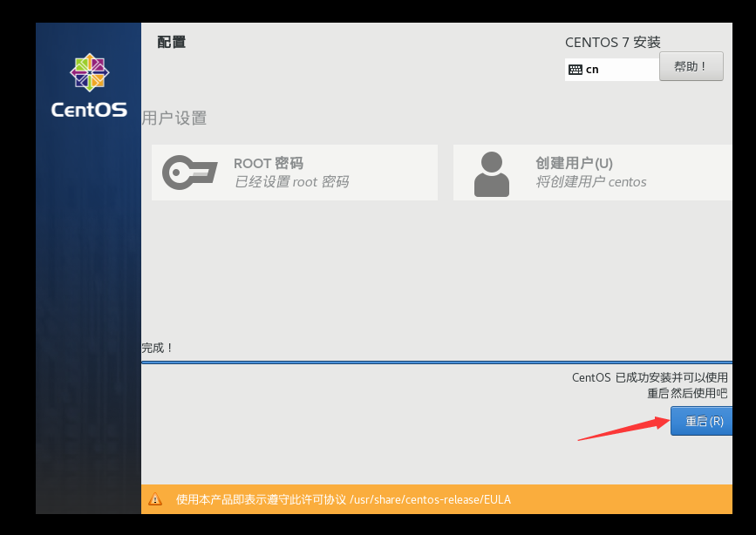Screen dimensions: 756x535
Task: Click the EULA license notice text
Action: pos(344,499)
